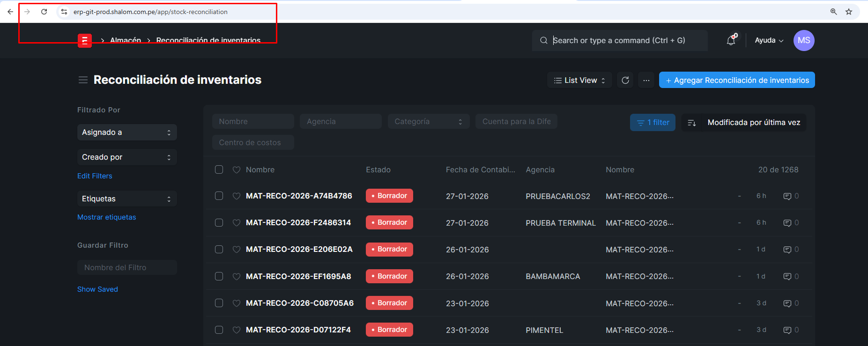Select all rows with header checkbox
The width and height of the screenshot is (868, 346).
point(219,169)
